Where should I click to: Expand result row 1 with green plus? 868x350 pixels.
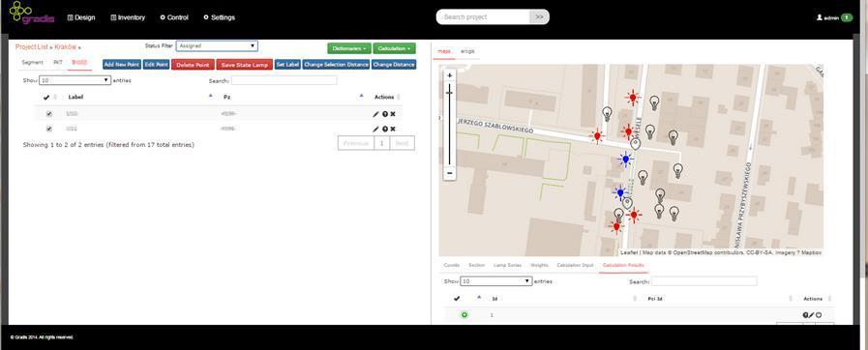click(x=464, y=314)
